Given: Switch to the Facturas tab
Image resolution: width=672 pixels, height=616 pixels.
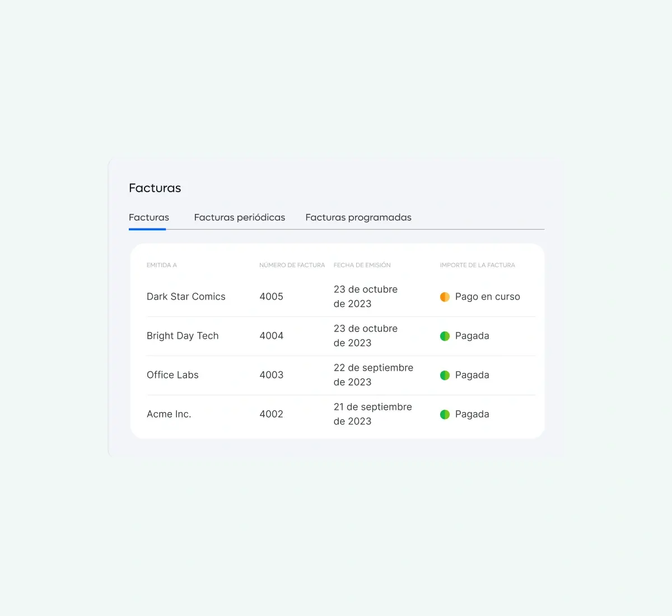Looking at the screenshot, I should pyautogui.click(x=149, y=217).
